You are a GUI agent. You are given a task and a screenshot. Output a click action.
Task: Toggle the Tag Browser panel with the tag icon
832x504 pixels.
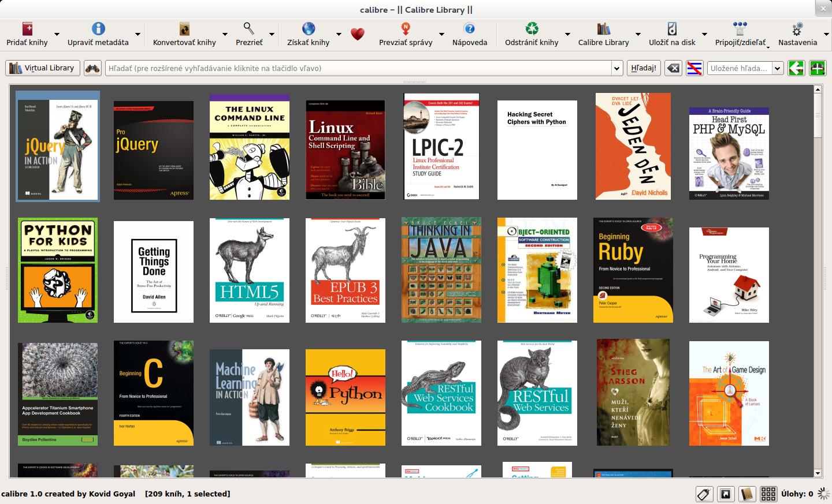[704, 494]
